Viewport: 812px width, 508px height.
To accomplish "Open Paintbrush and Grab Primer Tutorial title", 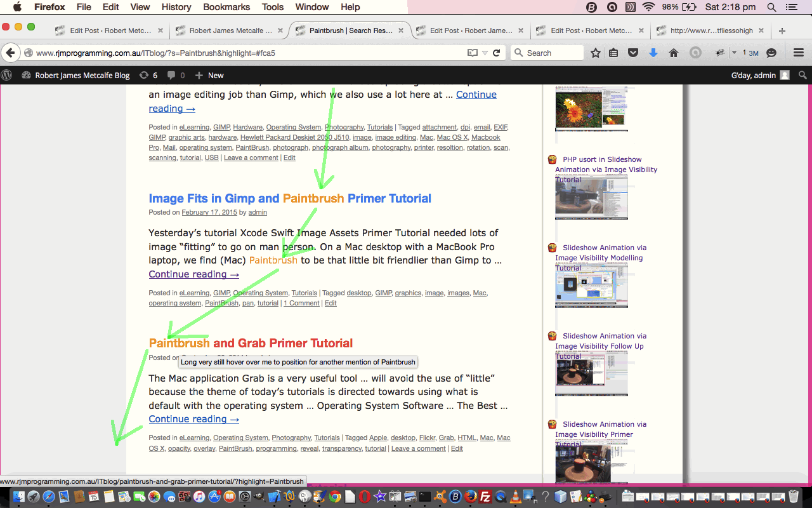I will tap(251, 343).
